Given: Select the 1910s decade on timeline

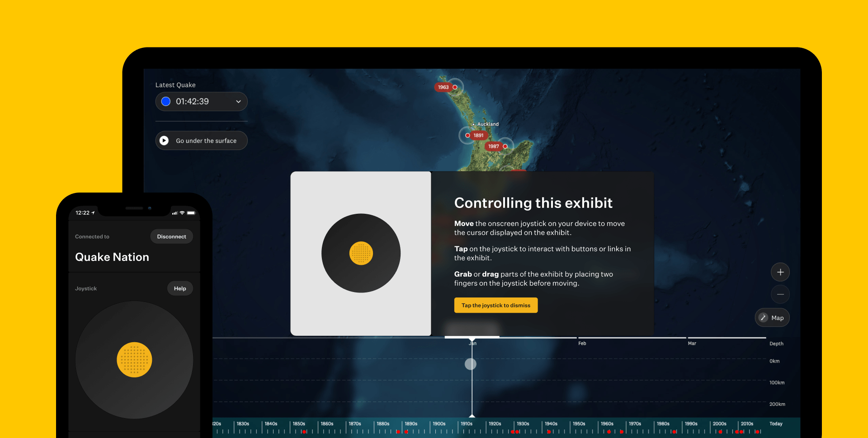Looking at the screenshot, I should pos(467,424).
